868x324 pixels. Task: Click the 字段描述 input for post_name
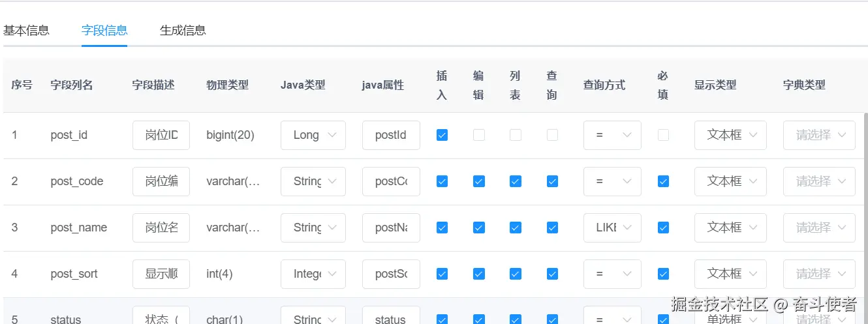pos(161,228)
